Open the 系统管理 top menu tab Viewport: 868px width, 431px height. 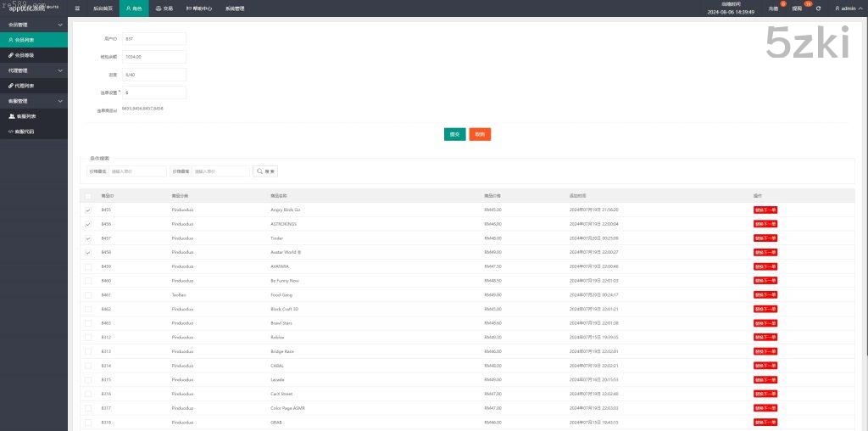click(x=235, y=8)
